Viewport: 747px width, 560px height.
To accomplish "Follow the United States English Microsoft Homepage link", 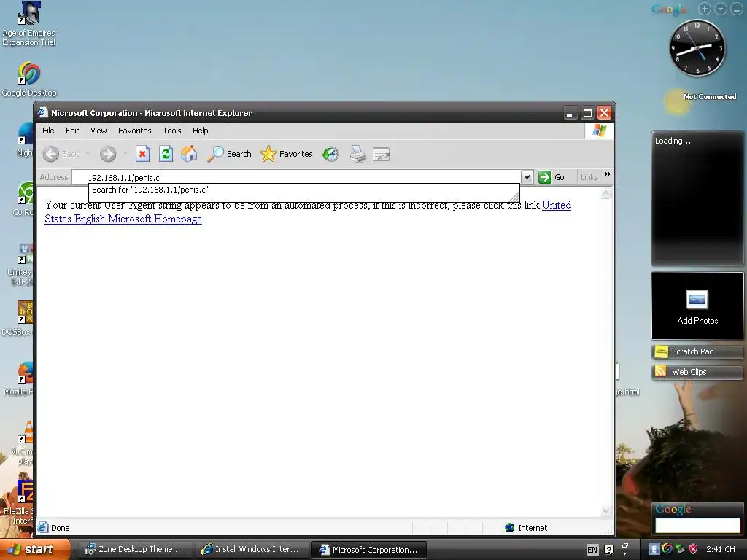I will click(123, 219).
